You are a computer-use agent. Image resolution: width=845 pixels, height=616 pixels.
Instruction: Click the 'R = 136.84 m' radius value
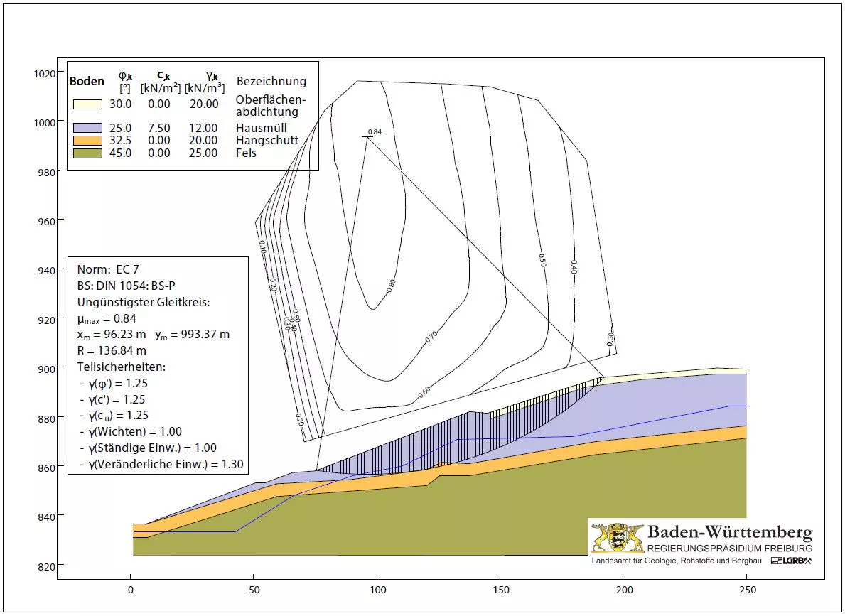point(112,350)
